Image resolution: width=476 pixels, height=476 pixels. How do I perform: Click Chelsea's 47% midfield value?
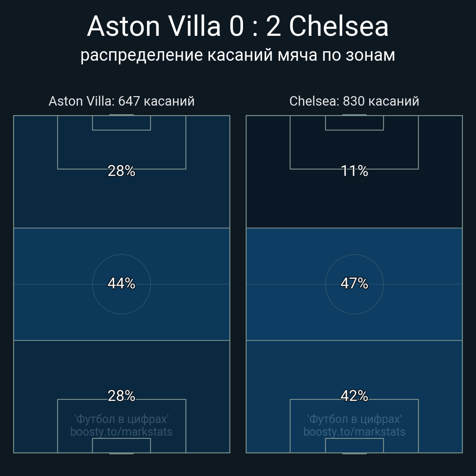click(354, 284)
